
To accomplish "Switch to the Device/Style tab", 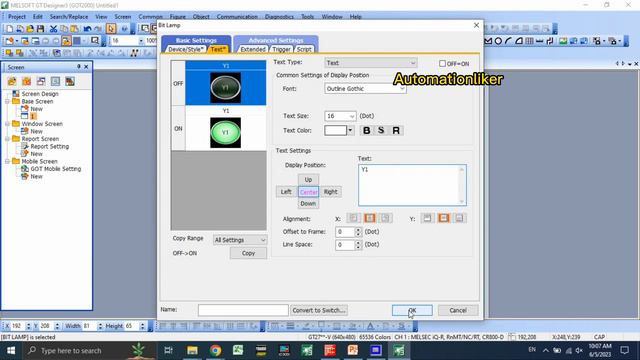I will click(186, 49).
